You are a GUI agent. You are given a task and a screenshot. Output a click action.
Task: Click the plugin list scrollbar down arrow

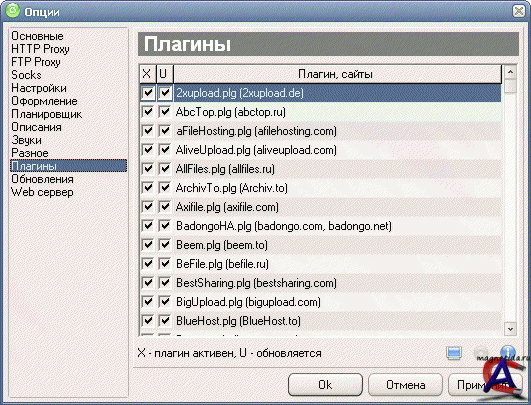pos(510,328)
